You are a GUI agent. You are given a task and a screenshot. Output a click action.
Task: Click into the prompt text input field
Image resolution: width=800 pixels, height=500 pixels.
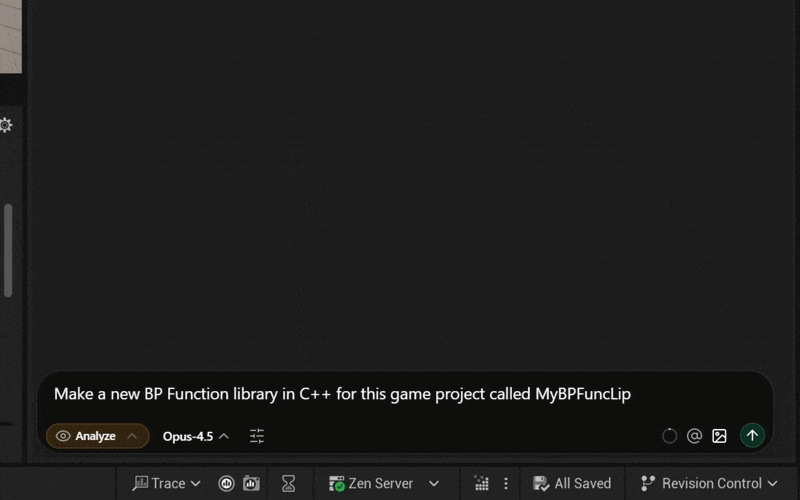pyautogui.click(x=400, y=394)
